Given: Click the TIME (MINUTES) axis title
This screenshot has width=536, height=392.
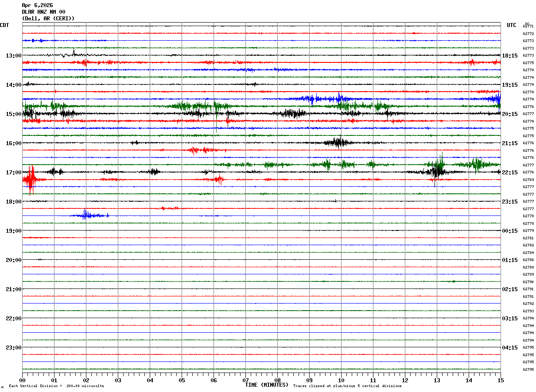Looking at the screenshot, I should pos(267,385).
